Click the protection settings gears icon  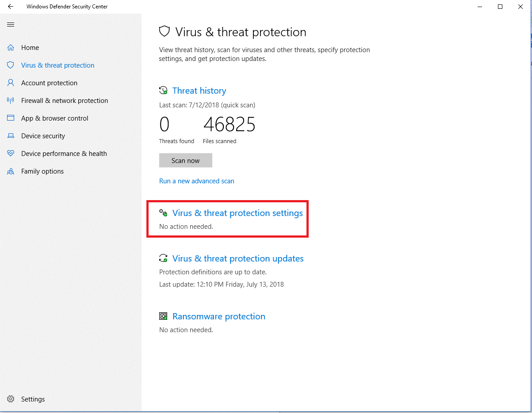(163, 213)
